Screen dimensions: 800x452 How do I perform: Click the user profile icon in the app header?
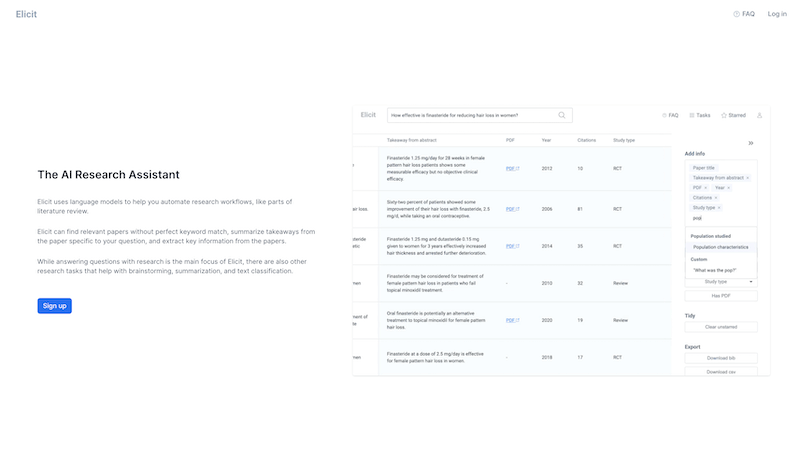[760, 115]
